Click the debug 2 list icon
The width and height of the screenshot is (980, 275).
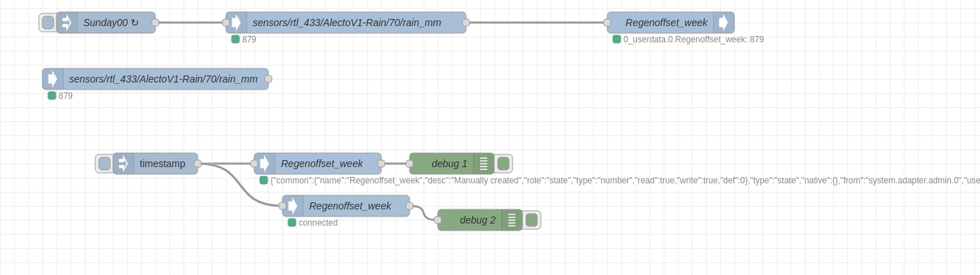click(512, 220)
